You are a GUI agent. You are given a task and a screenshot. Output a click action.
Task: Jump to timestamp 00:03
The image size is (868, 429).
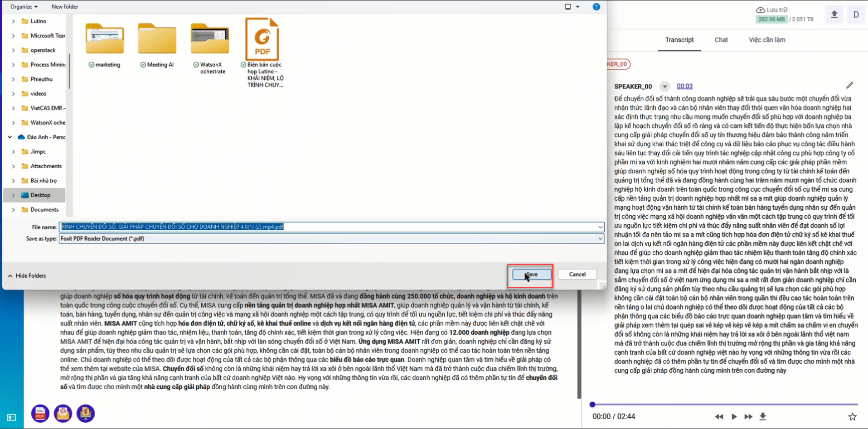[684, 86]
